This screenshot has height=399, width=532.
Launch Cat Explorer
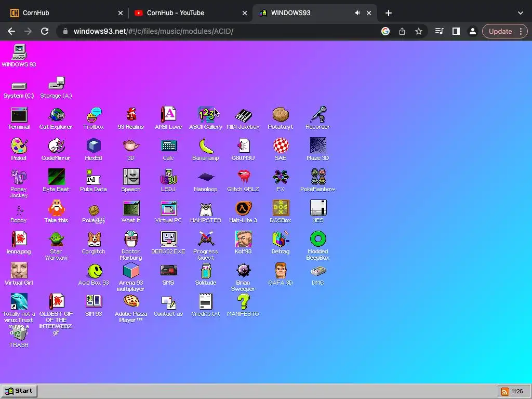56,118
